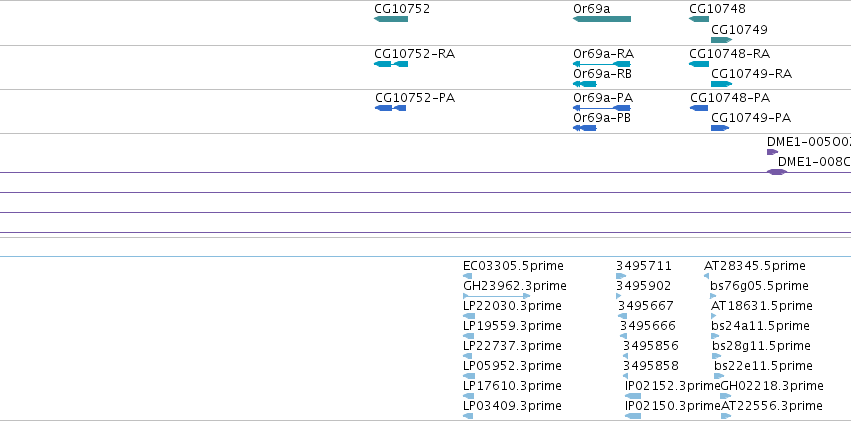Screen dimensions: 851x421
Task: Click the CG10749-PA protein feature
Action: (720, 128)
